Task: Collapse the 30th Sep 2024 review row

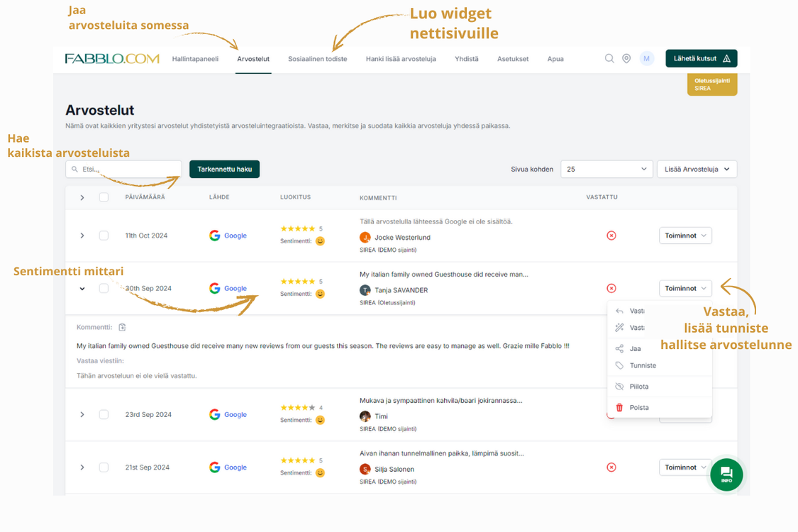Action: click(82, 289)
